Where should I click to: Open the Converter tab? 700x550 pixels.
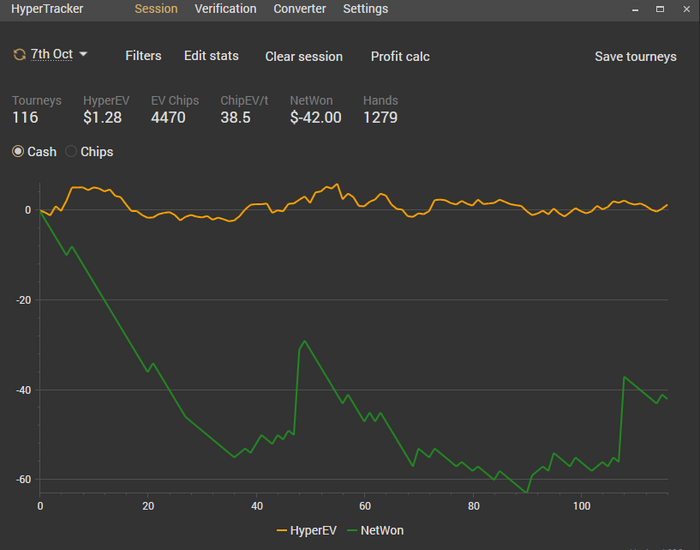(x=300, y=9)
